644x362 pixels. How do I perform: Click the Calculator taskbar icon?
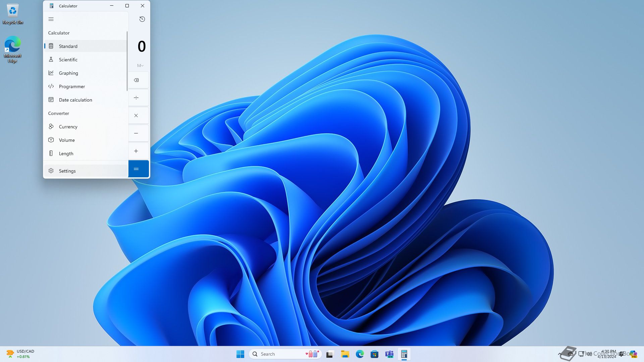point(404,354)
